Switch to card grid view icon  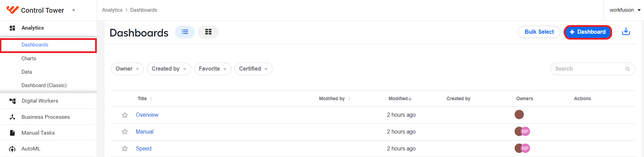[208, 32]
